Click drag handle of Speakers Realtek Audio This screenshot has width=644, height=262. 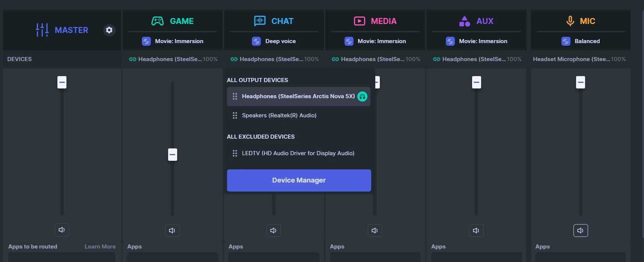coord(235,115)
